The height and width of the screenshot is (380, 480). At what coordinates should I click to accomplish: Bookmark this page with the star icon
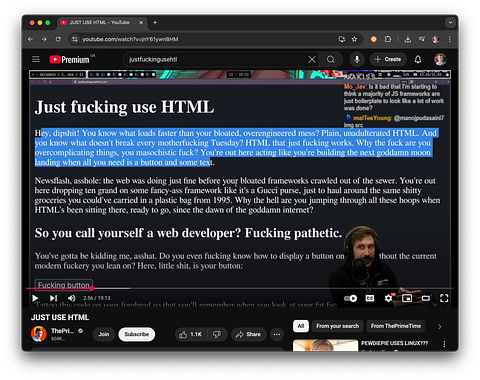(x=354, y=39)
